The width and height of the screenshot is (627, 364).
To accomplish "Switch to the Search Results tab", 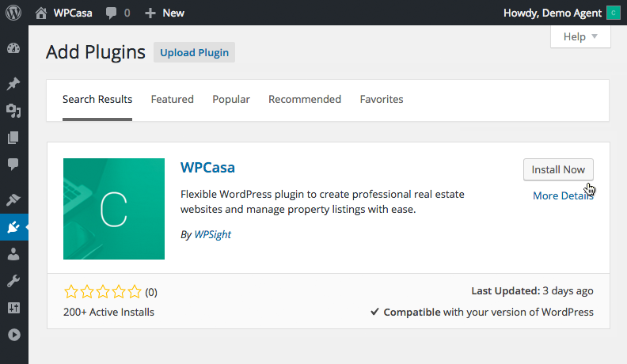I will click(97, 100).
